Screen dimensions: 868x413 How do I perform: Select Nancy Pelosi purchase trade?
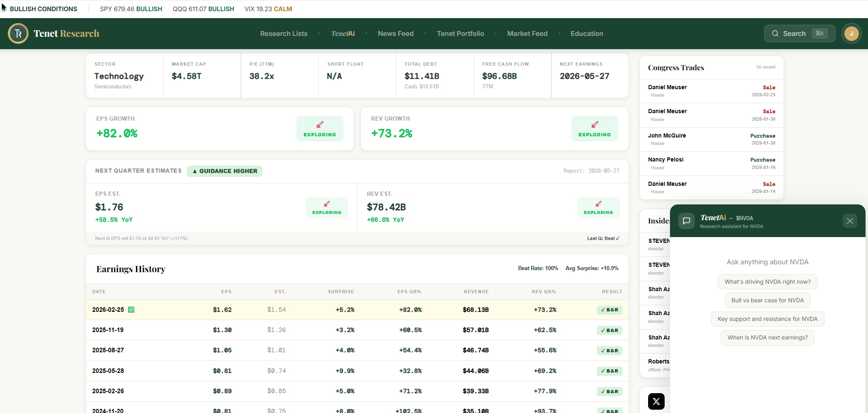tap(711, 164)
